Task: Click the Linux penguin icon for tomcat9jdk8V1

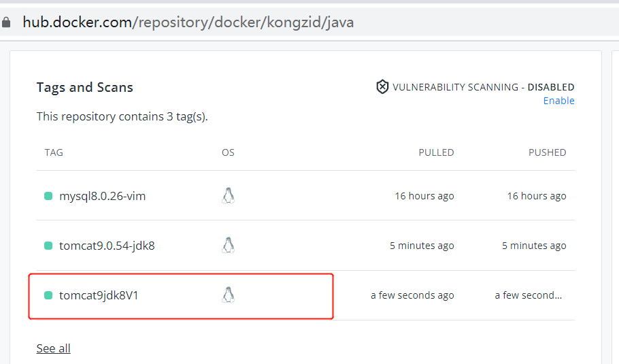Action: [228, 295]
